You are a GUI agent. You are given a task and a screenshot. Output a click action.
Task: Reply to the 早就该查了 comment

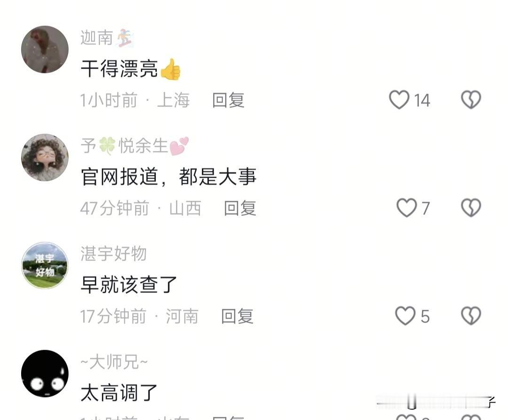click(237, 316)
